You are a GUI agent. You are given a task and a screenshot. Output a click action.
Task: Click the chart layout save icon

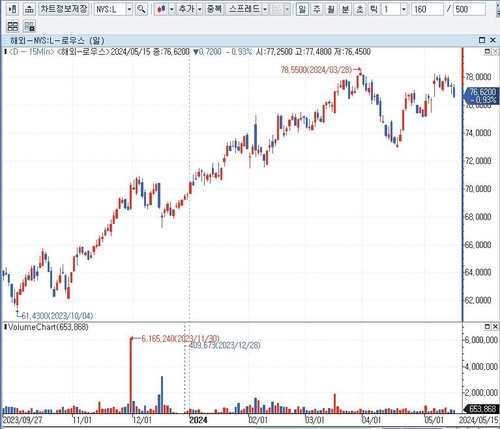pyautogui.click(x=30, y=26)
